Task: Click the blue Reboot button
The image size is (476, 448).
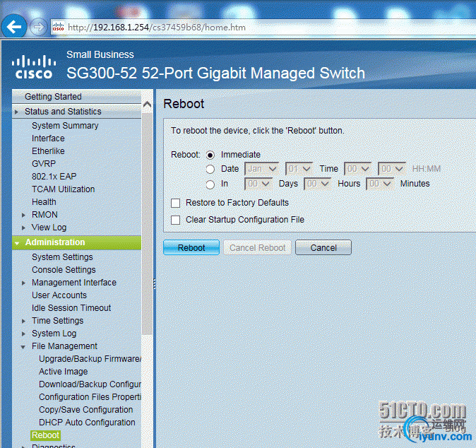Action: [x=191, y=247]
